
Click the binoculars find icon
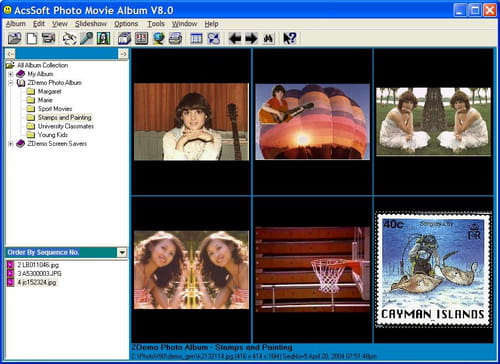coord(268,39)
